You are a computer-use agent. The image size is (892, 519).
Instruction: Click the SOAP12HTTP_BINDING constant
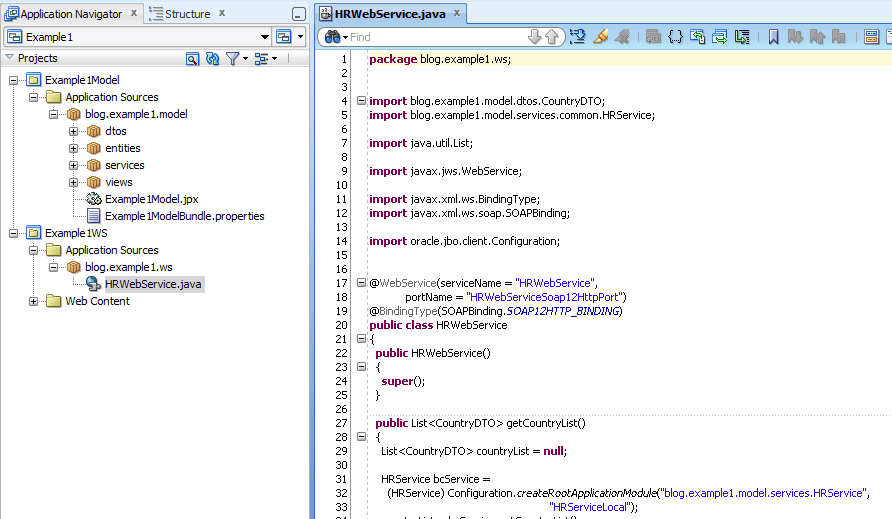tap(563, 311)
